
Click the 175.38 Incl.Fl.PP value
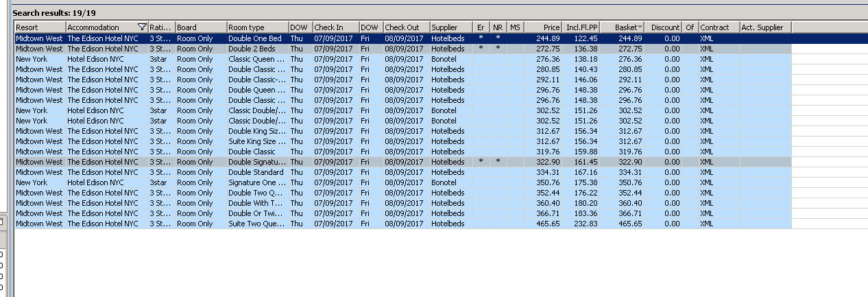586,182
